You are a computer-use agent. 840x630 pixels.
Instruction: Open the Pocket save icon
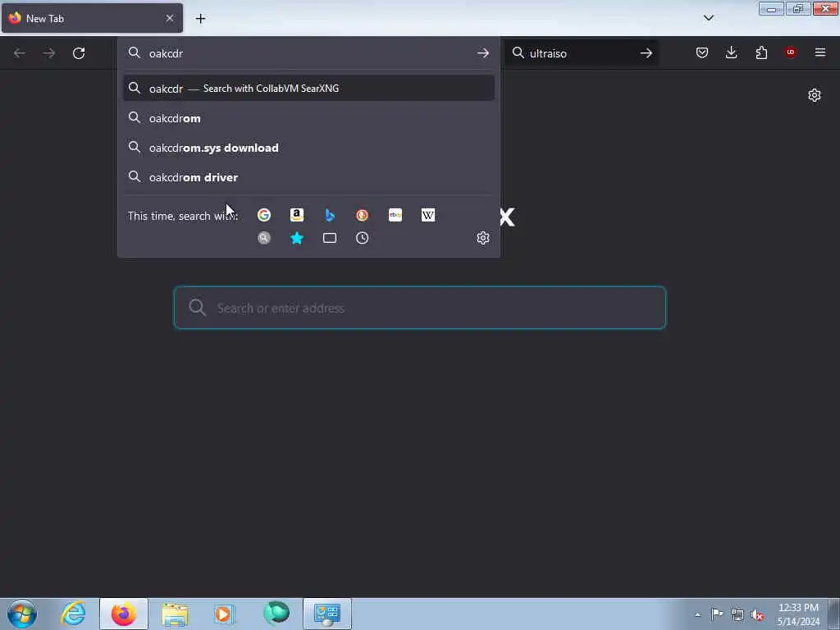[702, 52]
